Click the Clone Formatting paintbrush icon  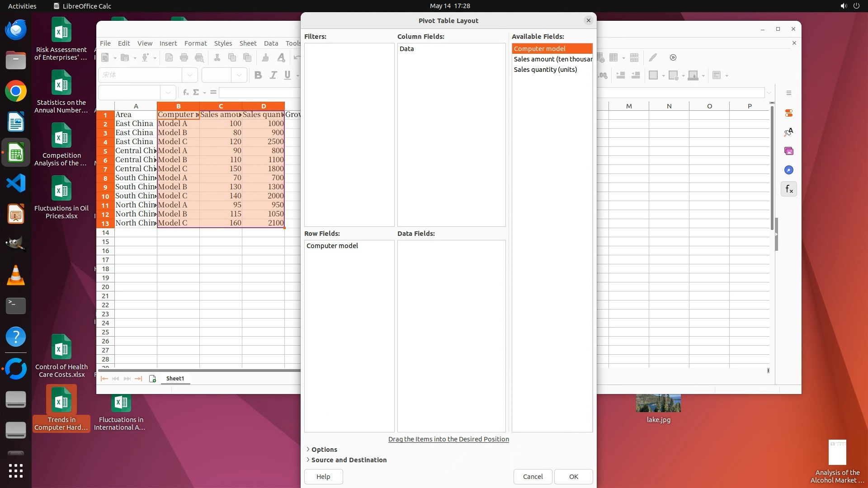(x=265, y=57)
